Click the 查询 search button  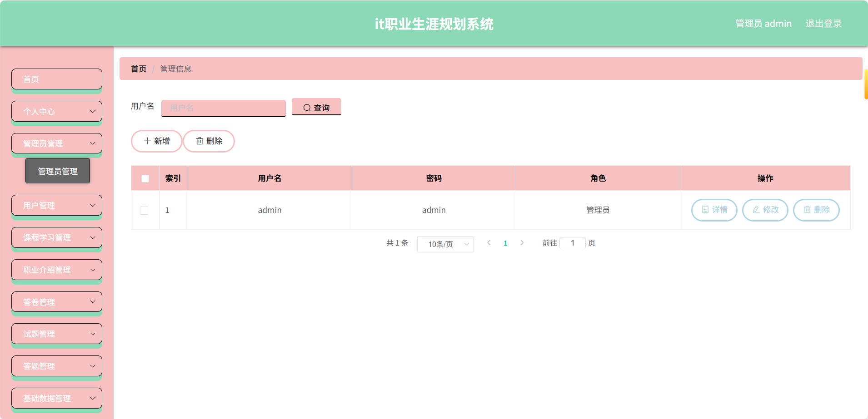coord(316,107)
